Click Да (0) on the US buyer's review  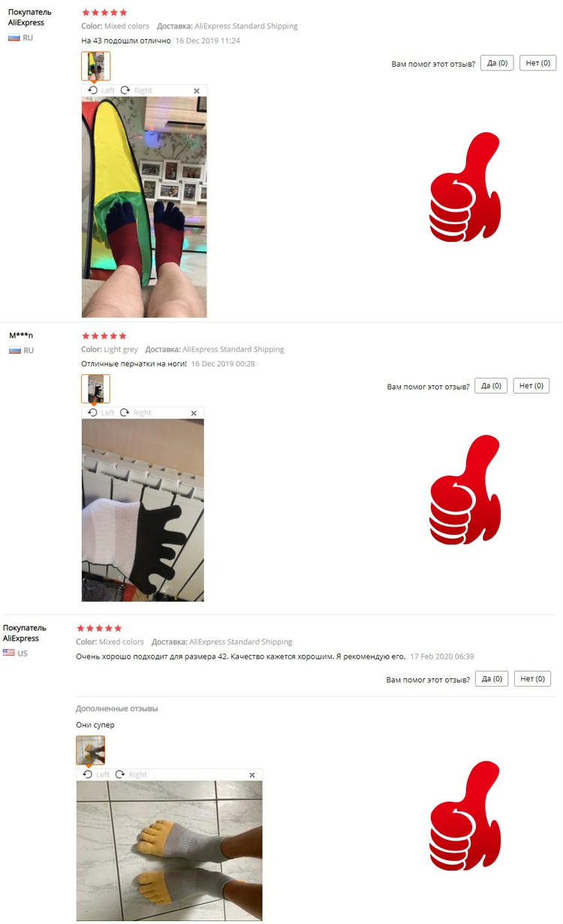click(x=492, y=678)
